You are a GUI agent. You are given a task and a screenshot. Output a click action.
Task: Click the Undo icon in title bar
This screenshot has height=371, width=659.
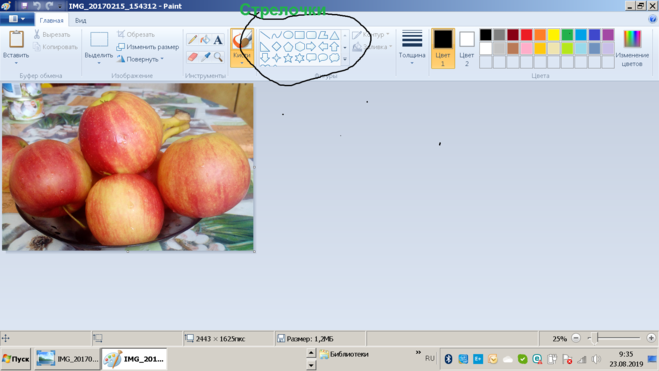(x=37, y=6)
